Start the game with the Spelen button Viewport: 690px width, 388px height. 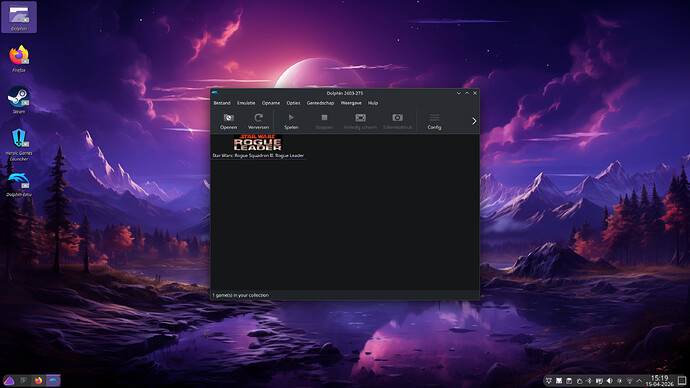click(291, 121)
